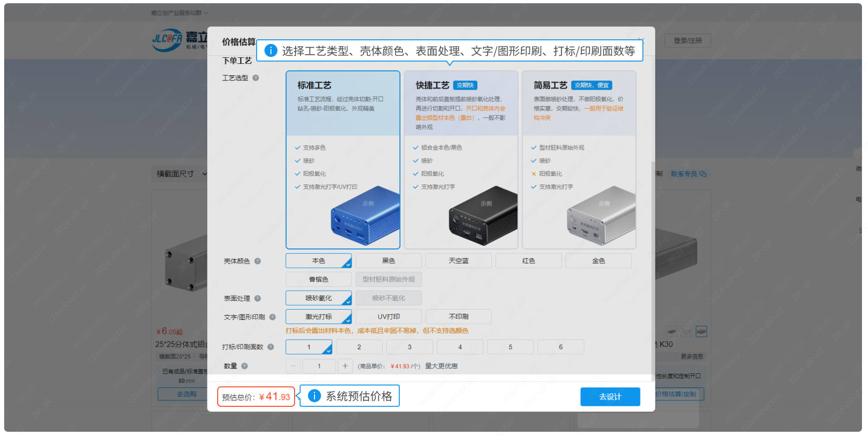
Task: Close the 价格估算 dialog
Action: [641, 40]
